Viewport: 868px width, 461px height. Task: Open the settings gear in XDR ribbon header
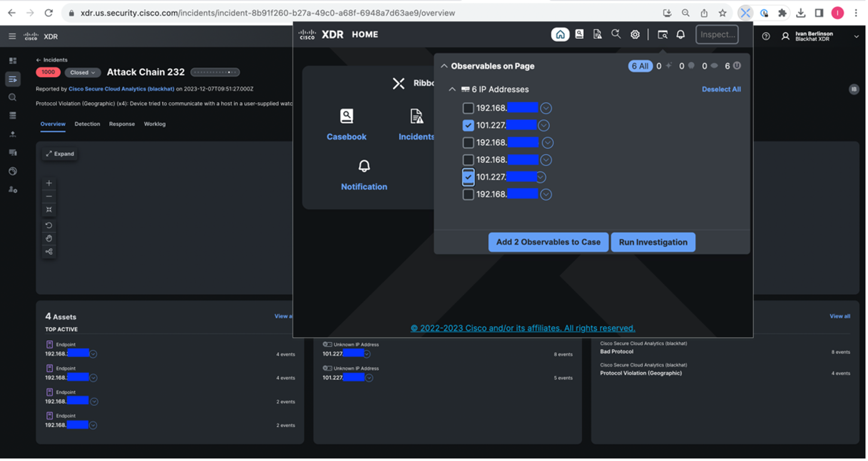coord(636,34)
